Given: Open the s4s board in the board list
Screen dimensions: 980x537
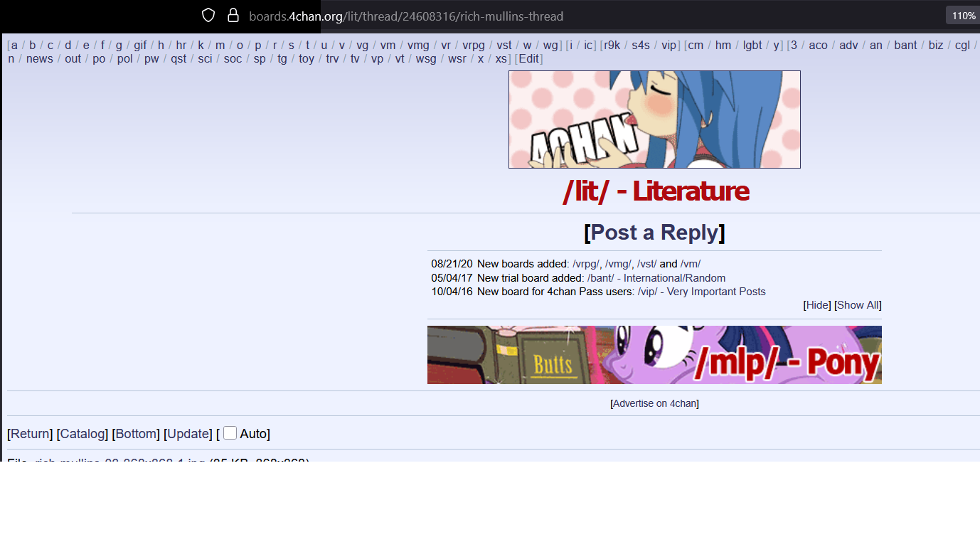Looking at the screenshot, I should (641, 46).
